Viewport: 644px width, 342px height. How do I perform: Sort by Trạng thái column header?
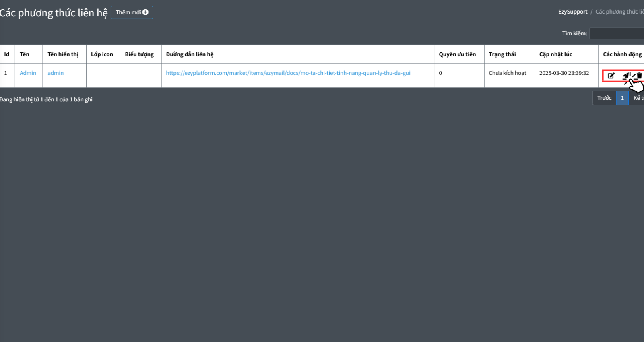click(x=502, y=54)
